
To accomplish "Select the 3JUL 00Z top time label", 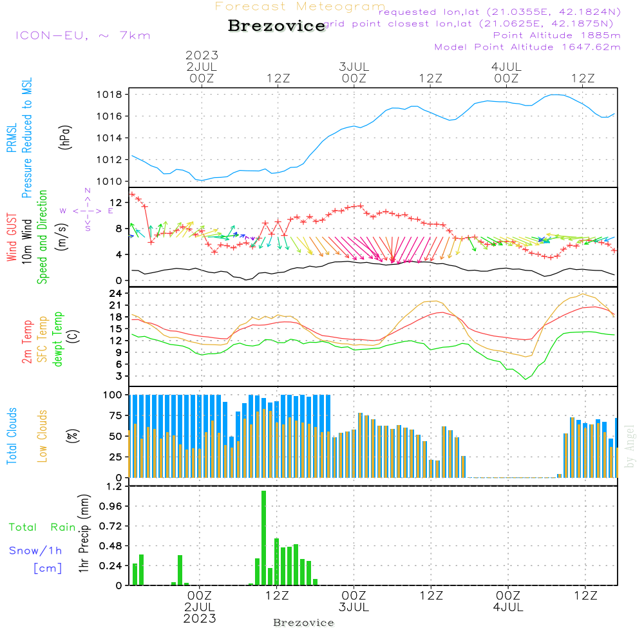I will 354,72.
